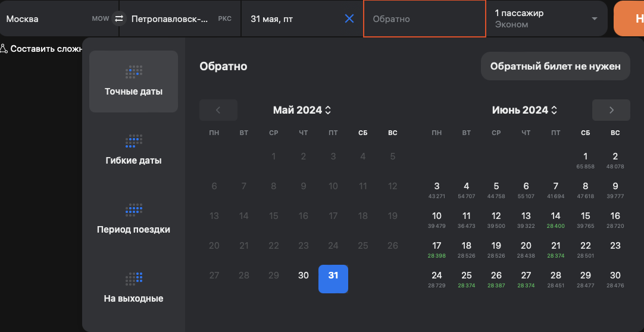Go to next month arrow

pyautogui.click(x=611, y=110)
